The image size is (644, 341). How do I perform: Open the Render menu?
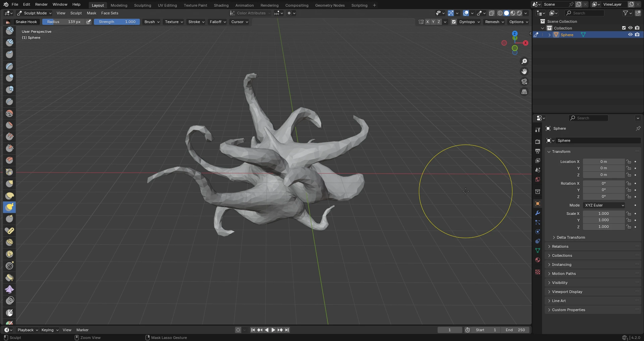pos(41,4)
